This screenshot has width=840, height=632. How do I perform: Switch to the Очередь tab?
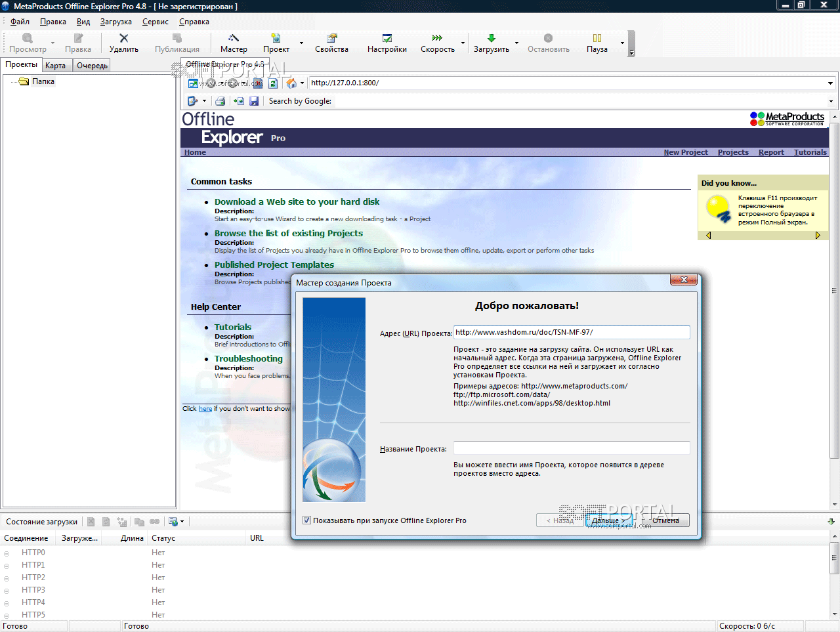92,66
